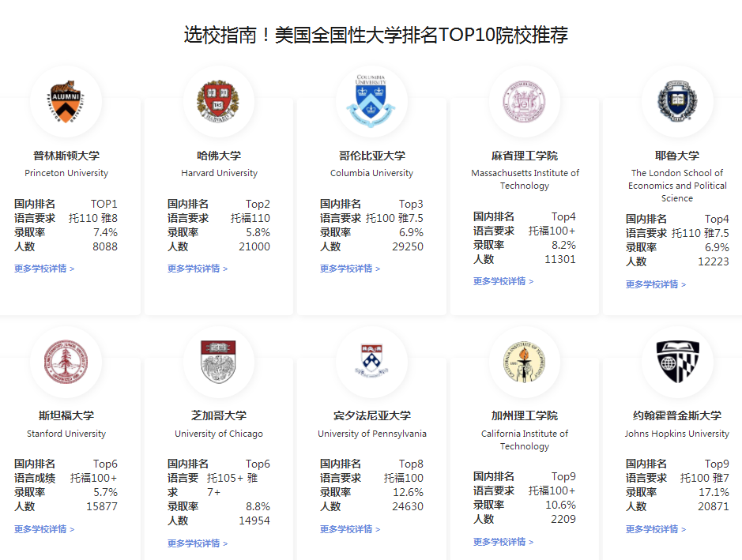Click MIT's 8.2% admission rate
Viewport: 742px width, 560px height.
tap(563, 245)
